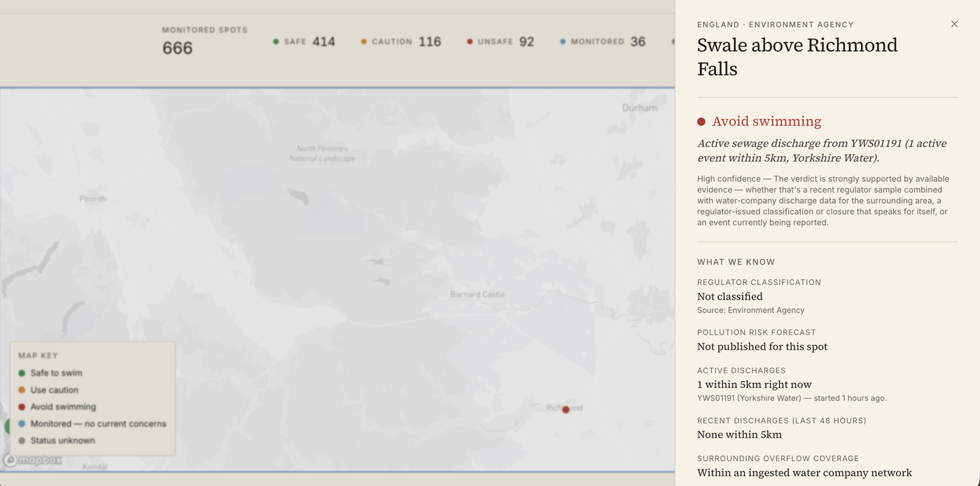
Task: Click the partly hidden green map marker
Action: click(x=8, y=426)
